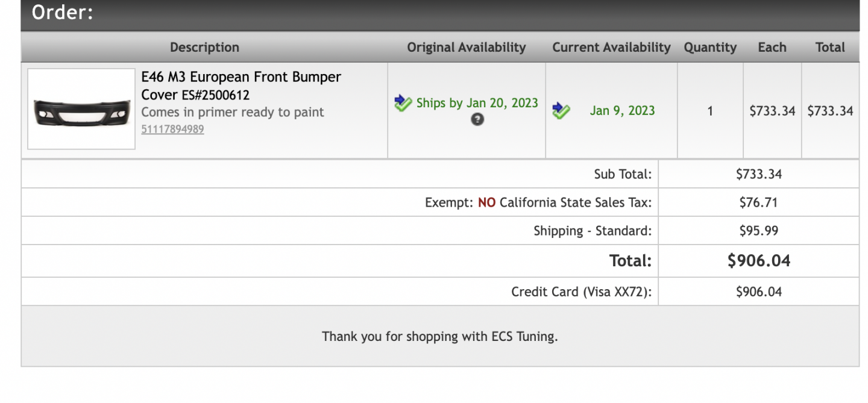The image size is (868, 403).
Task: Click the Sub Total amount $733.34
Action: point(759,174)
